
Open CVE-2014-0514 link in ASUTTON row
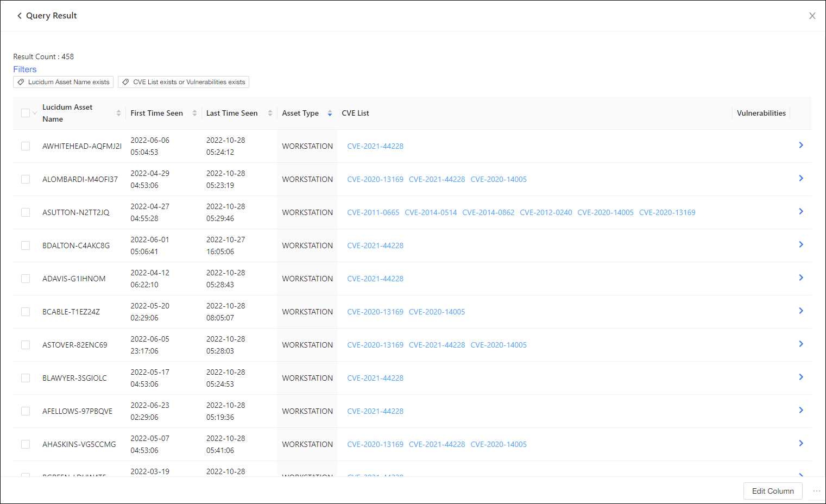pos(431,212)
